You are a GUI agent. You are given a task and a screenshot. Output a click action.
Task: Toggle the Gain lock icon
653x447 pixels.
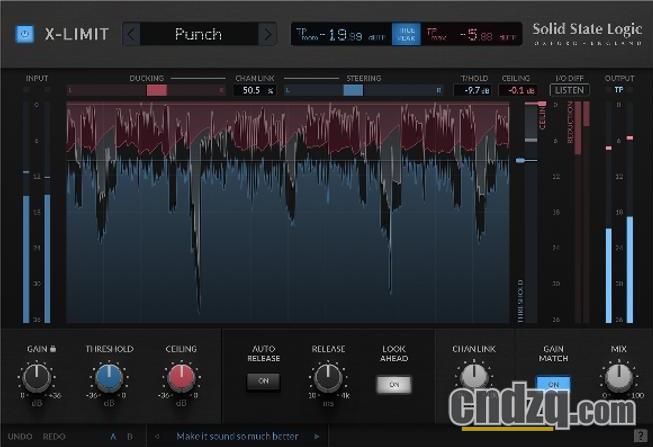53,349
